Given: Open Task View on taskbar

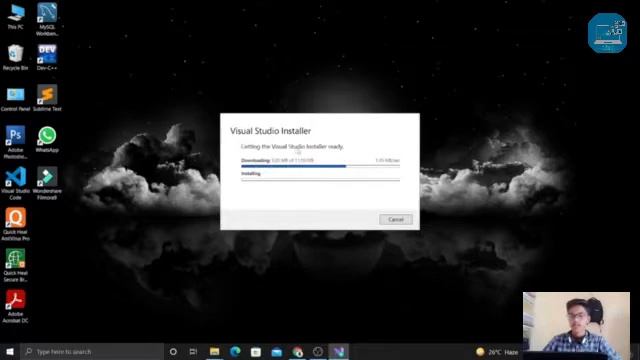Looking at the screenshot, I should click(193, 351).
